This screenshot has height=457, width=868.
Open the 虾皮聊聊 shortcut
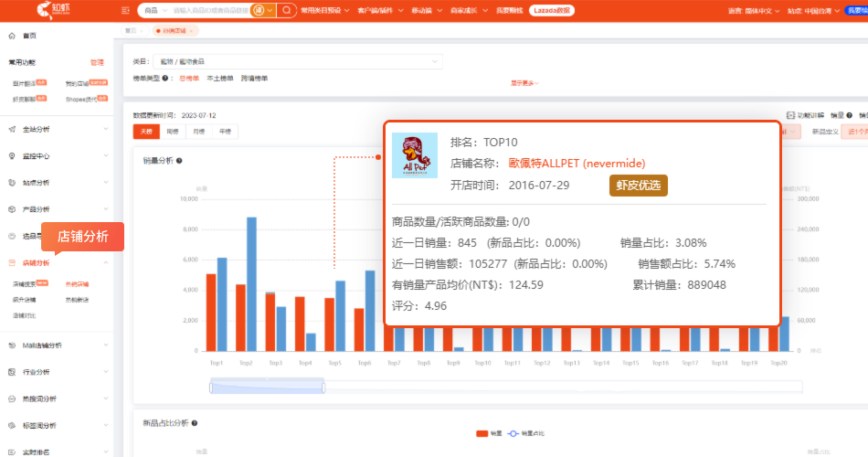pos(25,100)
